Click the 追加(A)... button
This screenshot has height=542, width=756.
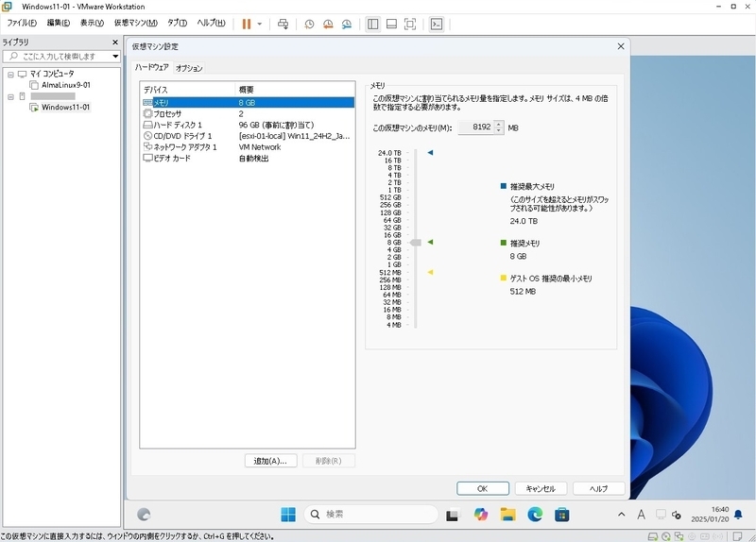tap(270, 461)
